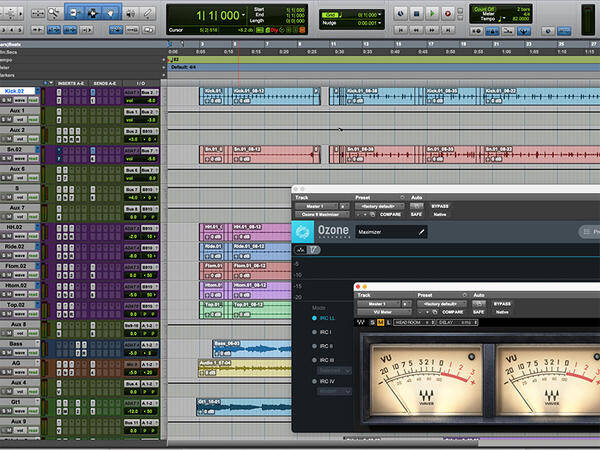Click BYPASS in Ozone plugin header
This screenshot has height=450, width=600.
(x=440, y=206)
